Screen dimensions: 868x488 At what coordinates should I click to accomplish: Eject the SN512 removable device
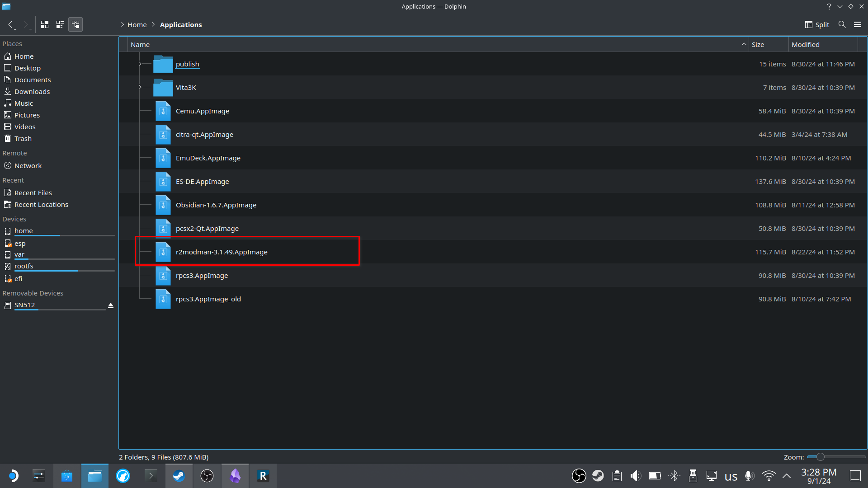click(x=111, y=305)
